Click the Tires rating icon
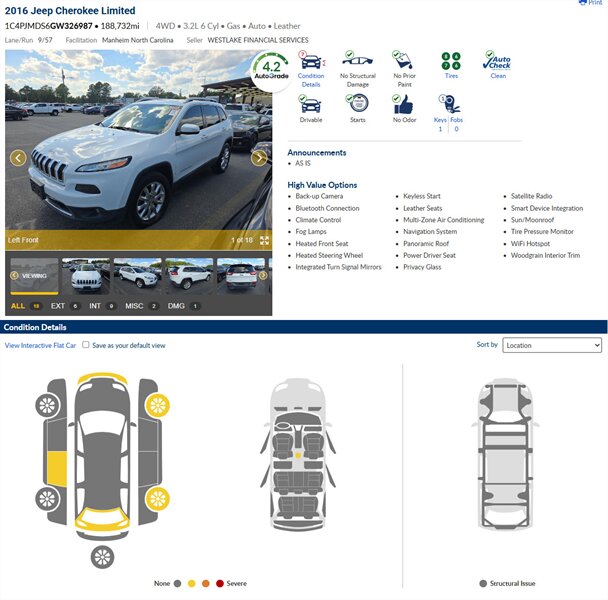 click(x=451, y=61)
